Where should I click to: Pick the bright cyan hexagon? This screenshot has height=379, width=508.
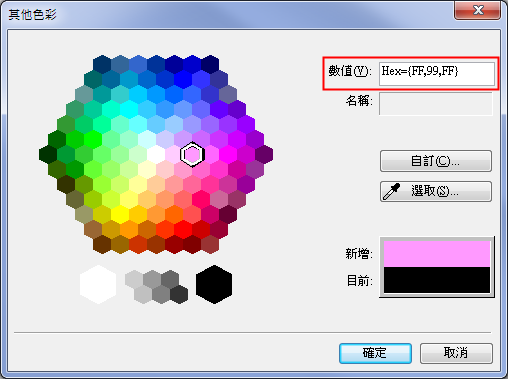point(129,109)
